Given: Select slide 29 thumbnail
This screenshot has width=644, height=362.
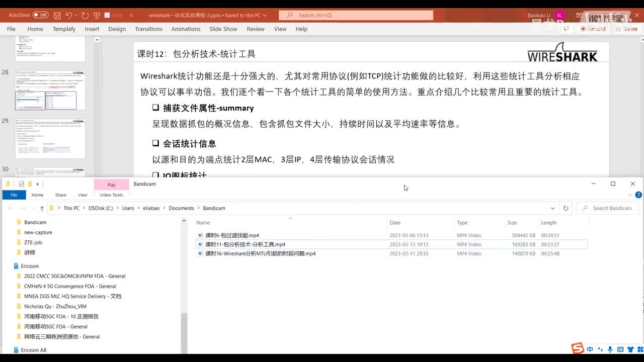Looking at the screenshot, I should (x=50, y=138).
